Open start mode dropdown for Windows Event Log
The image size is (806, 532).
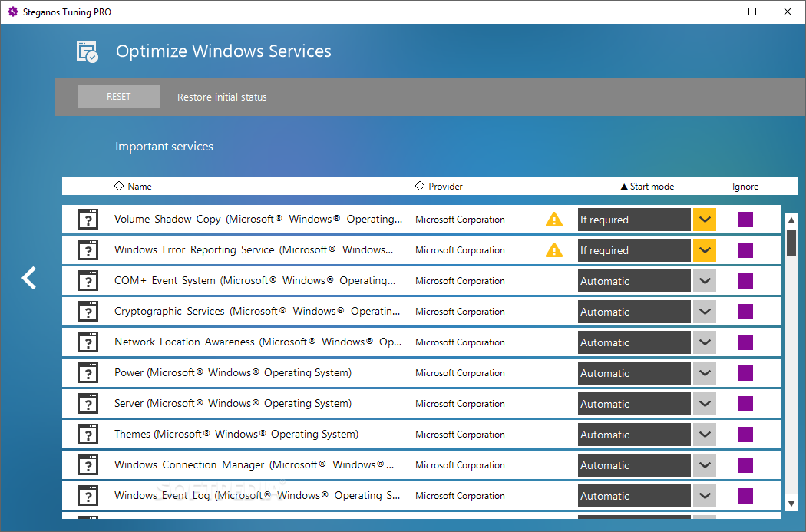[x=705, y=496]
